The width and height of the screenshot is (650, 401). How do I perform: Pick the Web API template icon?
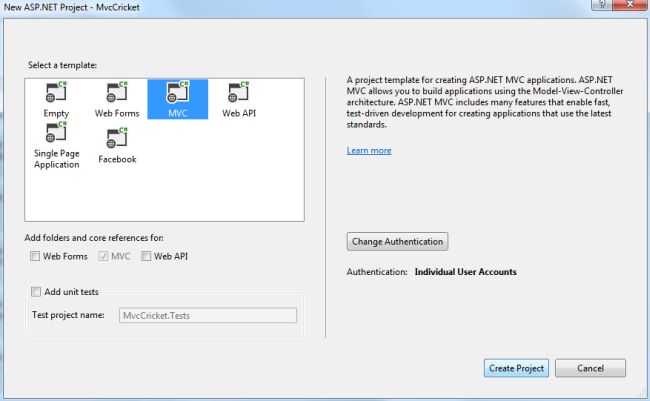coord(238,92)
